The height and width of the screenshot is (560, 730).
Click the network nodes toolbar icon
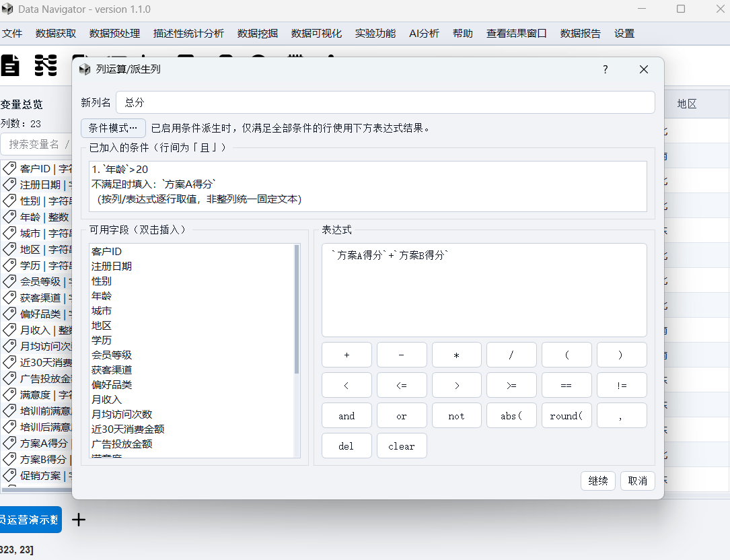pos(46,65)
